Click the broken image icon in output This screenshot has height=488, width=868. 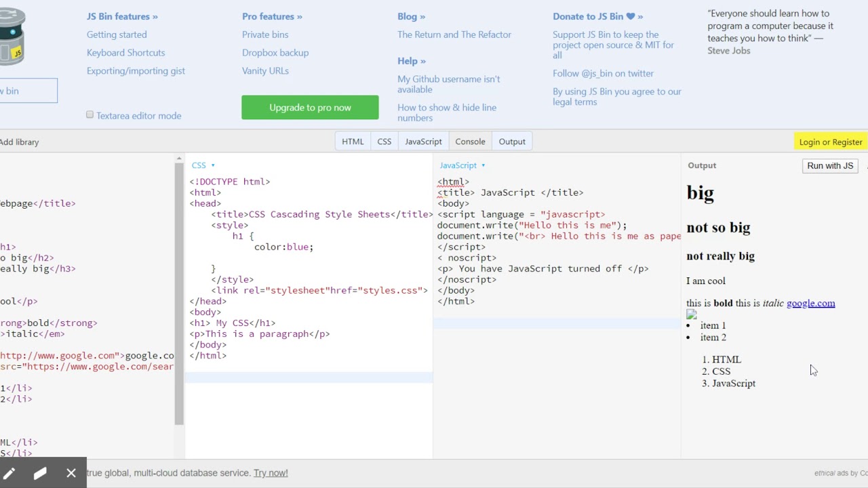(692, 314)
